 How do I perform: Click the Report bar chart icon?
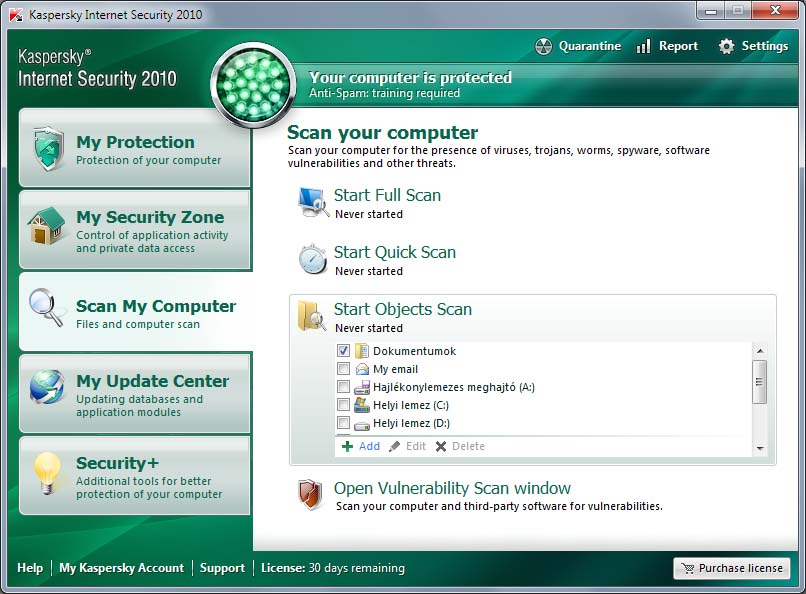point(643,46)
